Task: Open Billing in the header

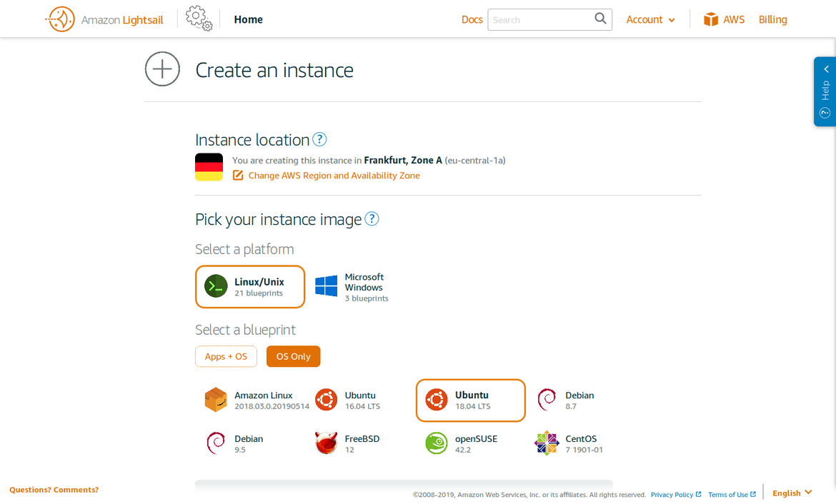Action: [x=772, y=20]
